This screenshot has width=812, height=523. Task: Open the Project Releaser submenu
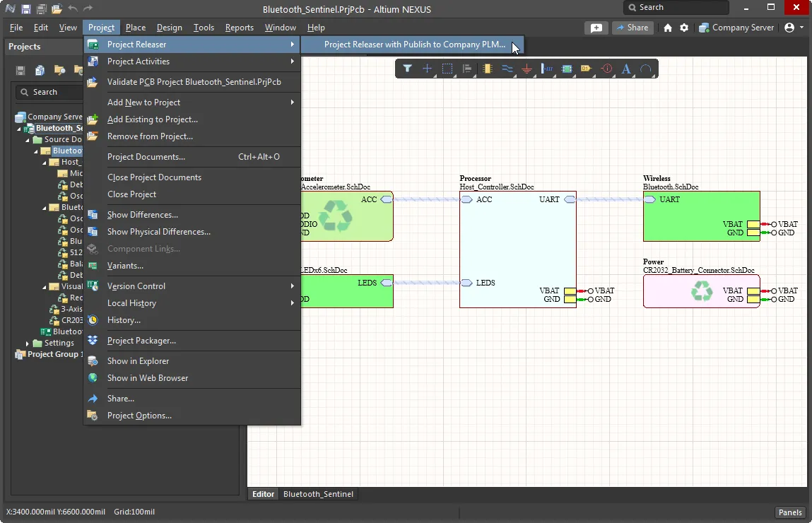pos(192,45)
